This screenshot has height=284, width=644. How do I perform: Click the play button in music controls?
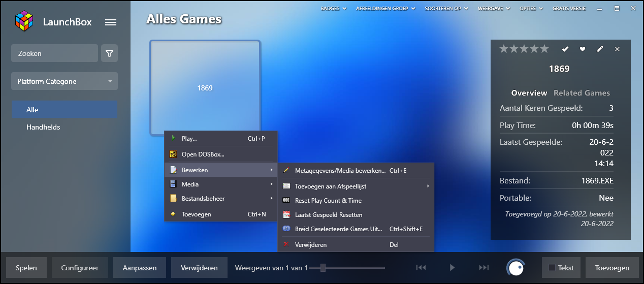pyautogui.click(x=452, y=268)
